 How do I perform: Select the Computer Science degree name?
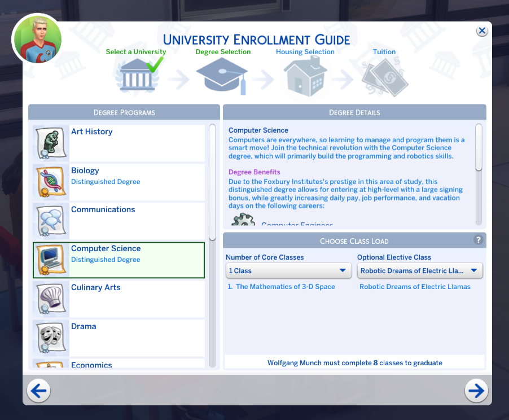106,248
